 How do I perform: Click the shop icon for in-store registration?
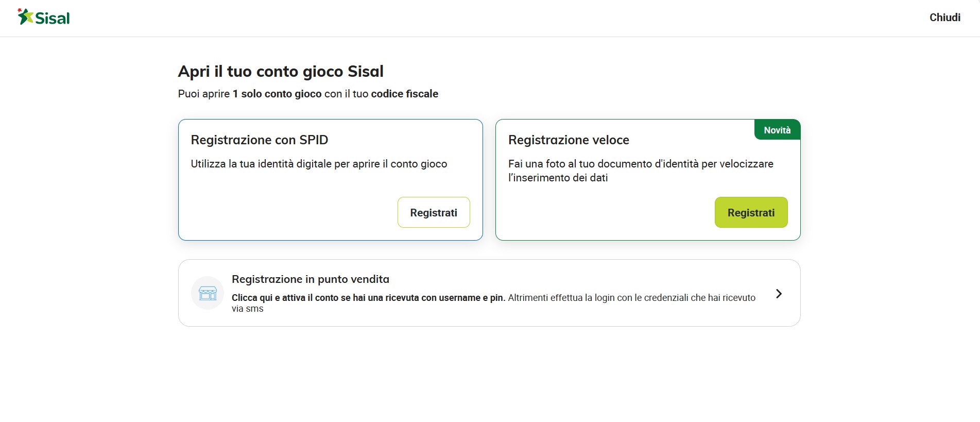tap(208, 293)
